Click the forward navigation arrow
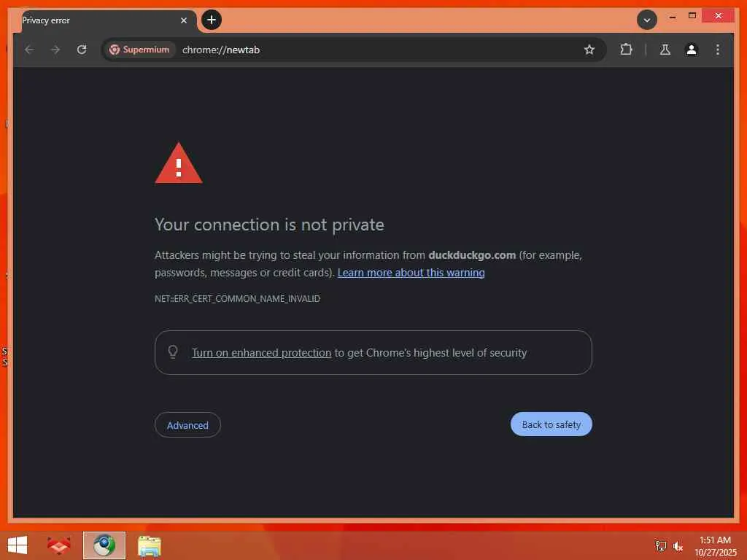 (55, 50)
